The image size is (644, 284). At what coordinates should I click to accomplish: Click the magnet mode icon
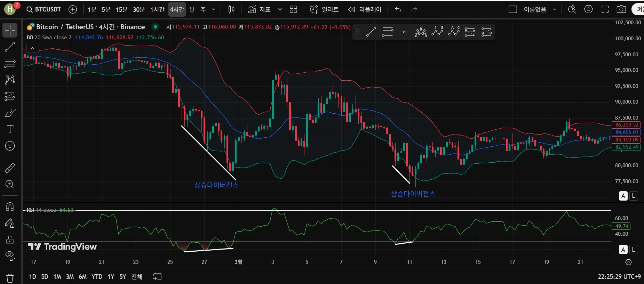(10, 207)
